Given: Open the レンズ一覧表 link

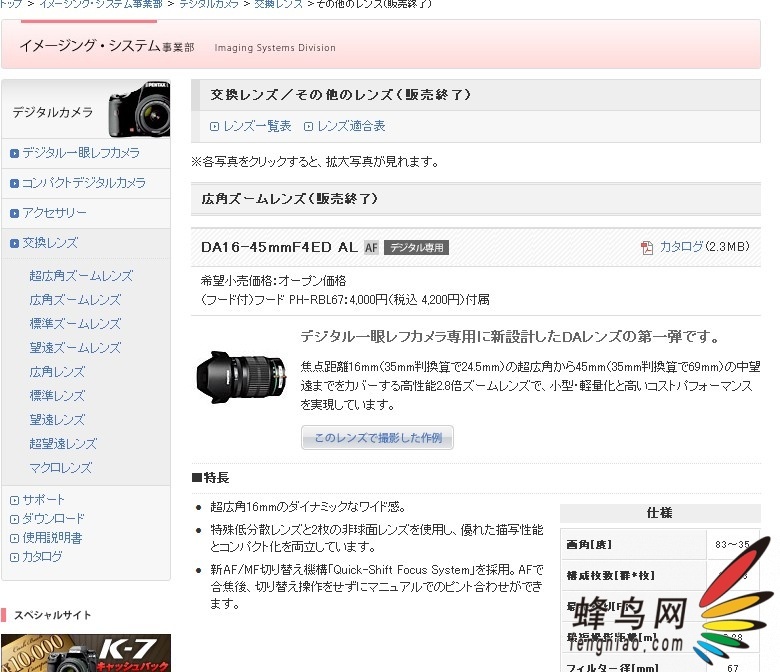Looking at the screenshot, I should (257, 126).
